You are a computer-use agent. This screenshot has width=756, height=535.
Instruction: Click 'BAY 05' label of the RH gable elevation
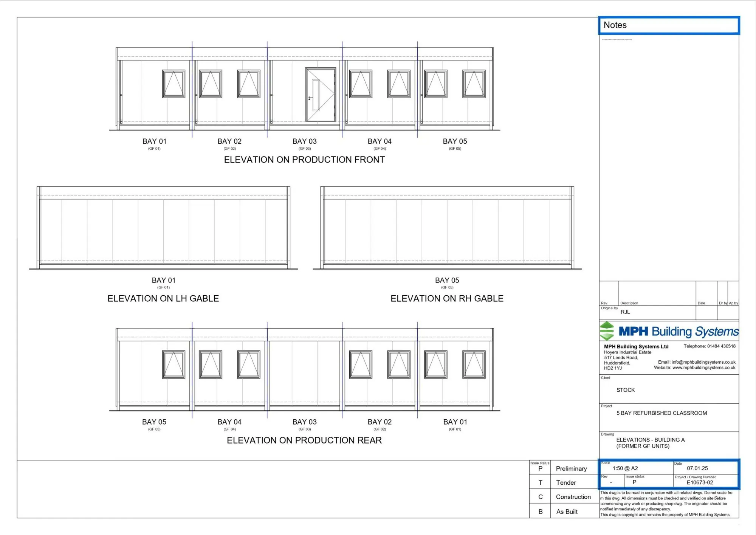(447, 280)
